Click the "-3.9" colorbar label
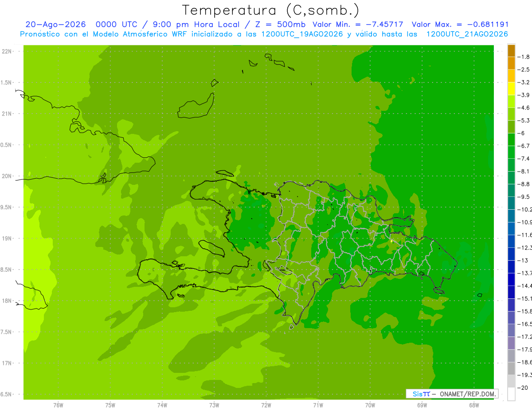 [524, 95]
